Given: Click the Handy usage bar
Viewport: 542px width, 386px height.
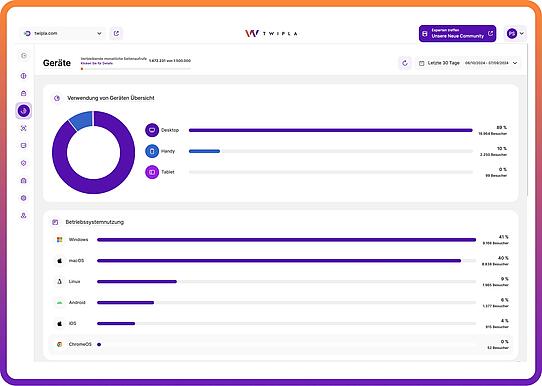Looking at the screenshot, I should [x=204, y=151].
